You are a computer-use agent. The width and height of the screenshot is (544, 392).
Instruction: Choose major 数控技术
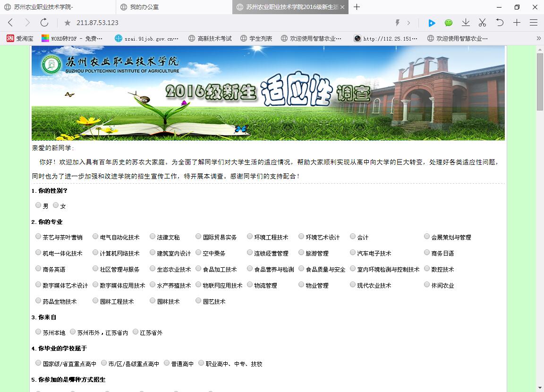(x=427, y=268)
